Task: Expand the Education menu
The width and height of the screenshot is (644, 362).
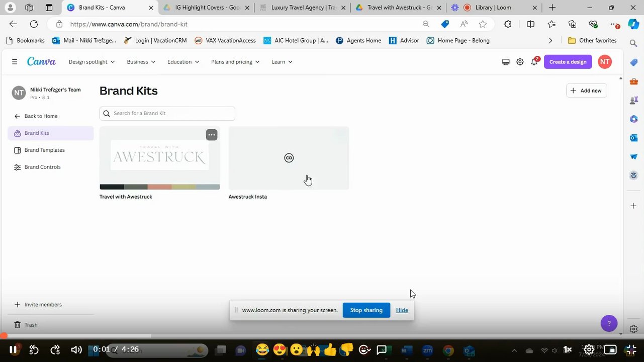Action: [x=183, y=62]
